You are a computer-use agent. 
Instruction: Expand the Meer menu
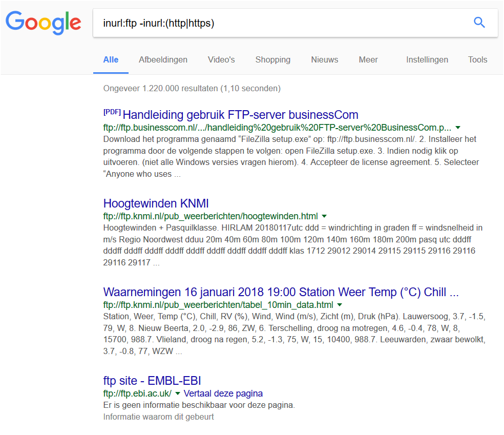368,59
